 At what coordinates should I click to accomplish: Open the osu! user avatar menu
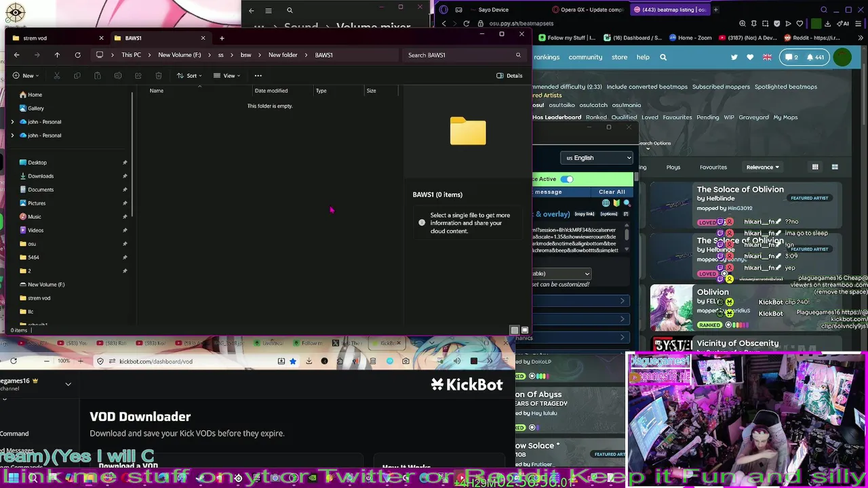(x=842, y=58)
